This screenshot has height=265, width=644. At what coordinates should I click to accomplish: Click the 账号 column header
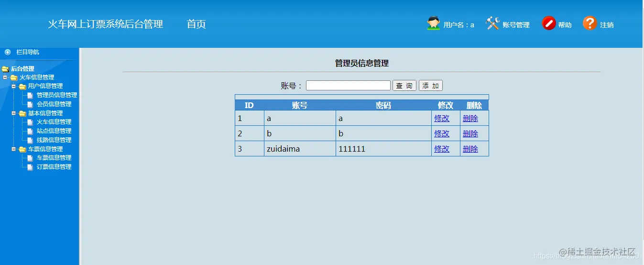(x=300, y=105)
